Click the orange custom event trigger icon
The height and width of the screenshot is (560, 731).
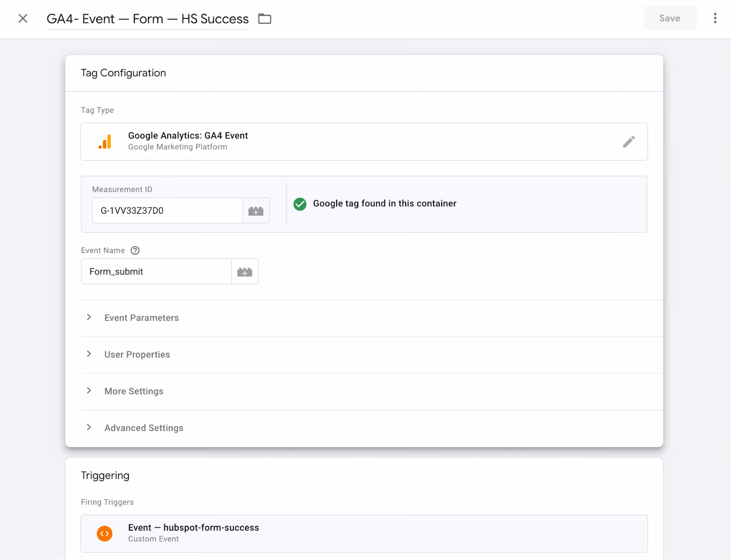(105, 534)
